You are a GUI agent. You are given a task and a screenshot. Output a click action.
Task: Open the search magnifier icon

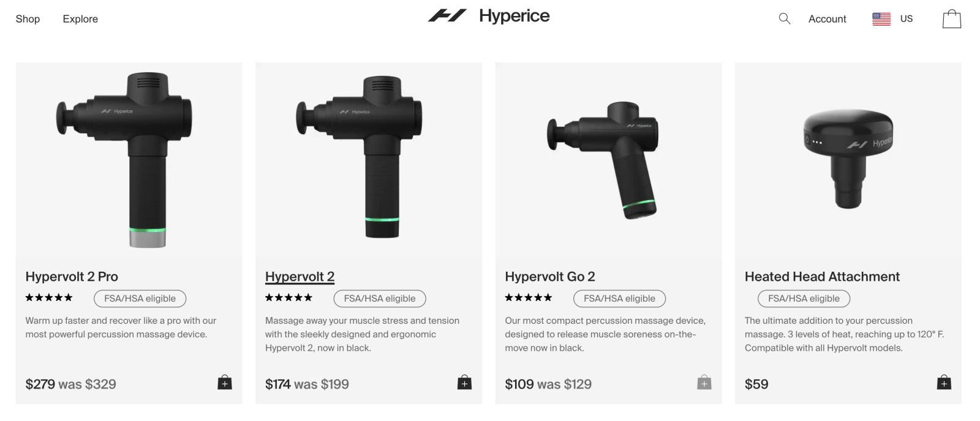coord(783,19)
